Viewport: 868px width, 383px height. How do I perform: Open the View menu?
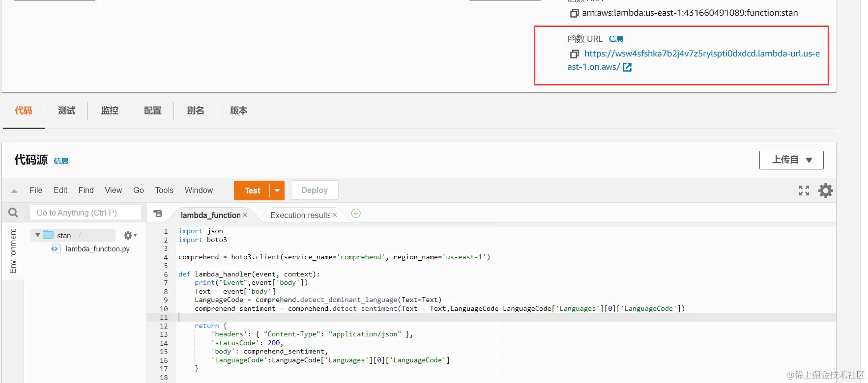tap(113, 190)
